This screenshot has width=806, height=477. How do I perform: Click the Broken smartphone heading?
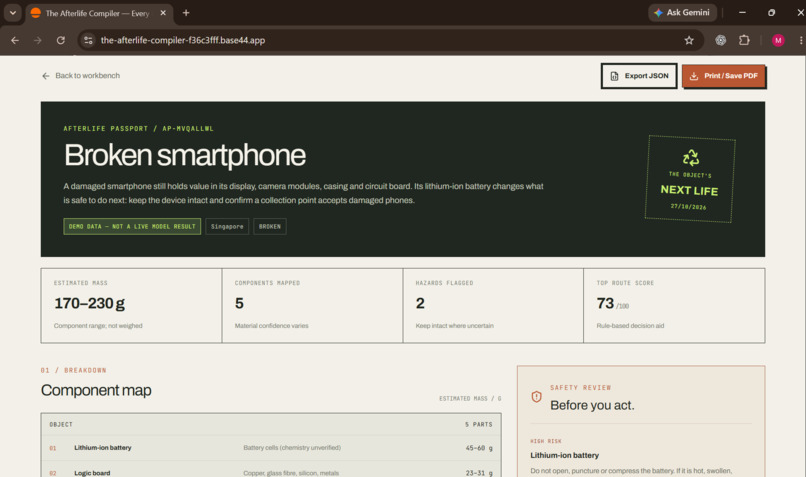[x=185, y=155]
